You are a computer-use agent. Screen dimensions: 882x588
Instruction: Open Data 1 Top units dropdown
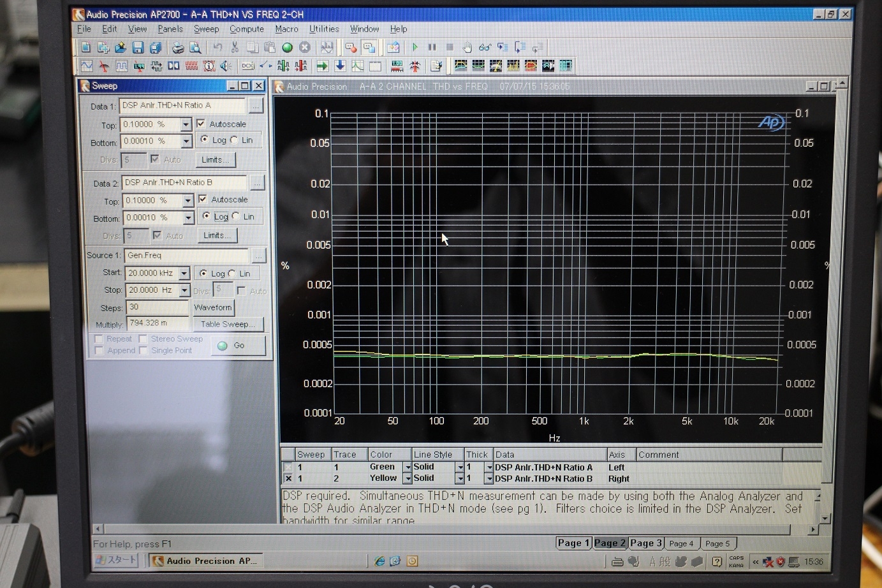click(x=186, y=124)
